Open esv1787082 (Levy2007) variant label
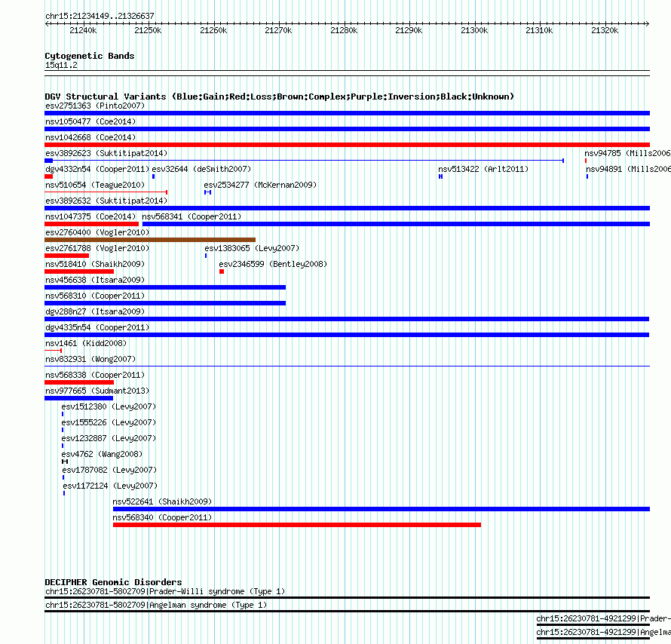671x644 pixels. (109, 470)
